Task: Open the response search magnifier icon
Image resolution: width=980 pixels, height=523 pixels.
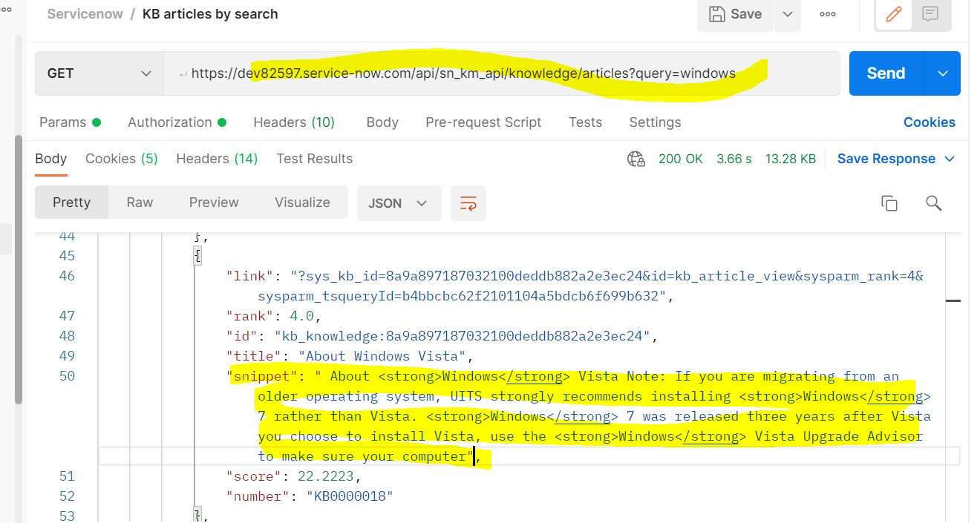Action: [x=934, y=203]
